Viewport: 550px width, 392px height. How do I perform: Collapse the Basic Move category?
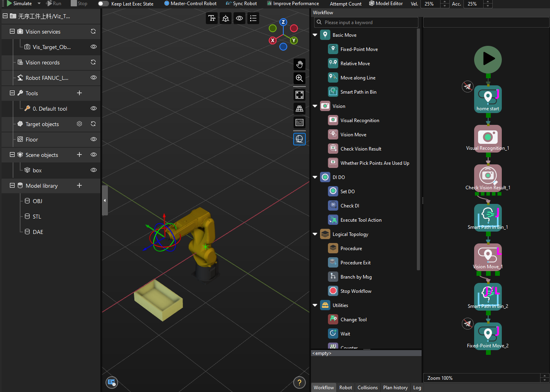(315, 35)
